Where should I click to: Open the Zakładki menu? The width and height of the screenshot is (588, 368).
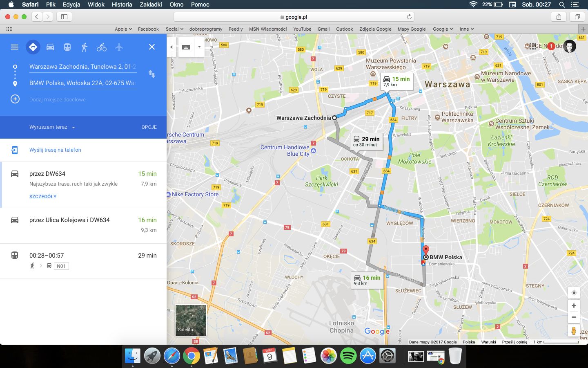(x=151, y=4)
